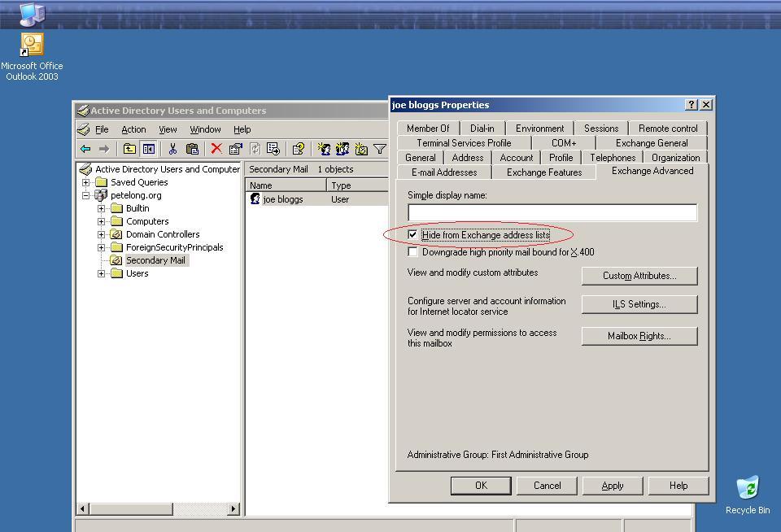Click Cancel in joe bloggs Properties
Image resolution: width=781 pixels, height=532 pixels.
coord(547,485)
